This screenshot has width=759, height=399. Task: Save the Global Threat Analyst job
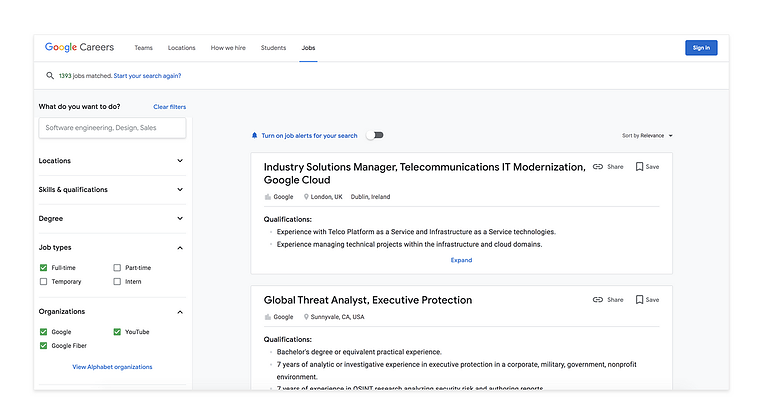(647, 300)
